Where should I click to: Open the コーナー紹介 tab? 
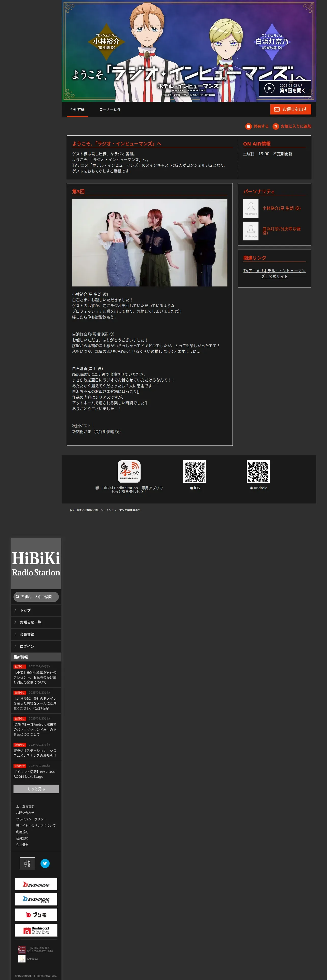coord(110,110)
